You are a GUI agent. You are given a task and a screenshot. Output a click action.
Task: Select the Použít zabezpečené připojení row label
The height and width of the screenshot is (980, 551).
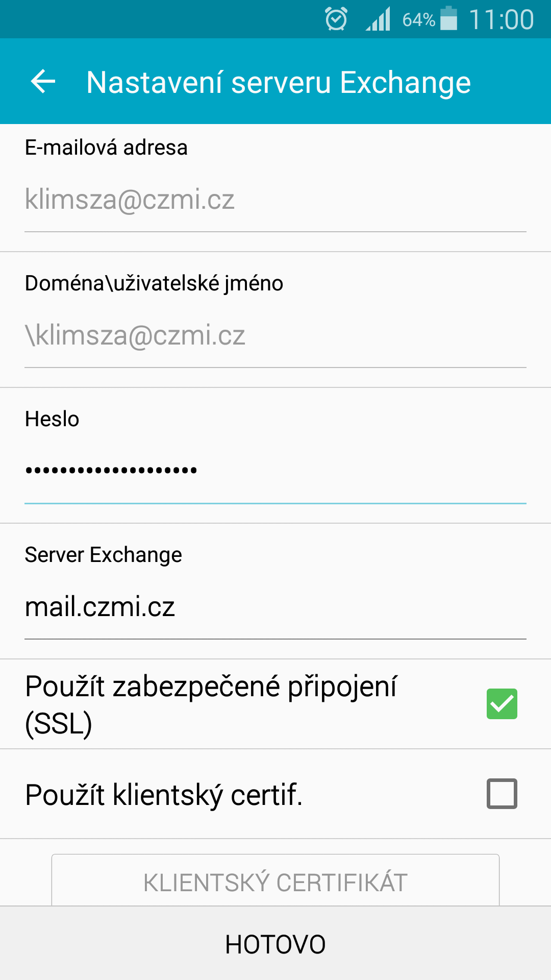[211, 704]
